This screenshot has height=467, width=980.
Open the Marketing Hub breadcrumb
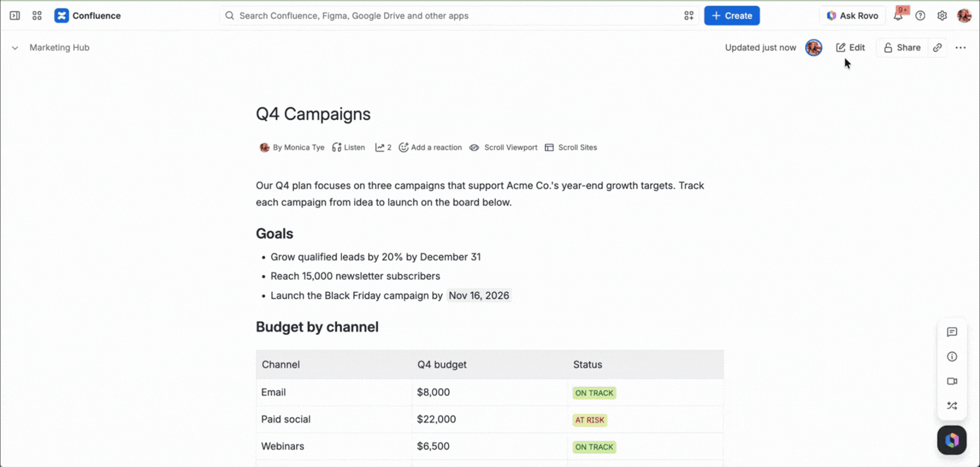point(59,48)
